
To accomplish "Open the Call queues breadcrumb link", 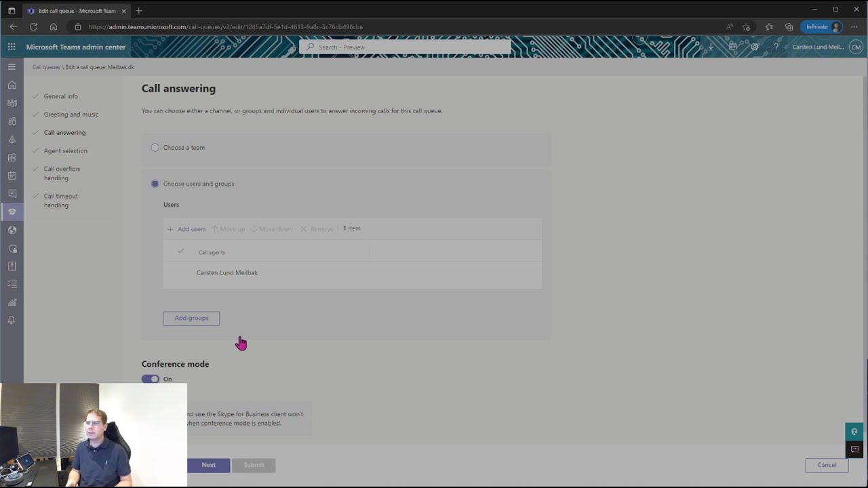I will (x=46, y=67).
